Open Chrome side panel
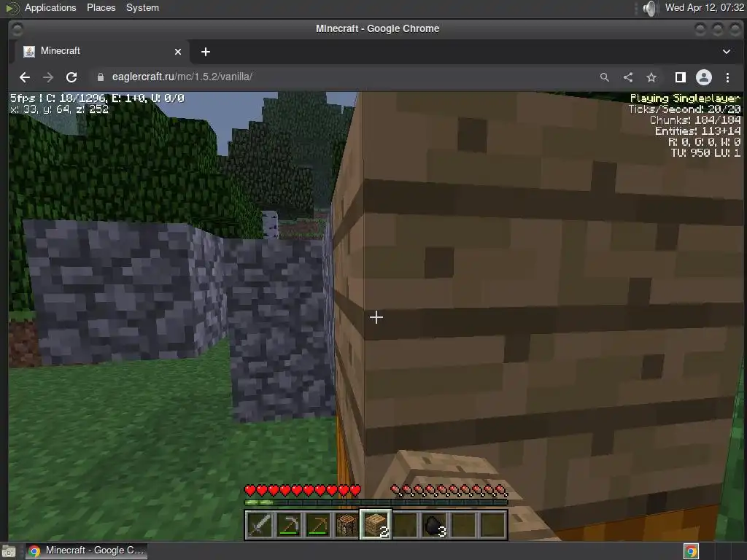Viewport: 747px width, 560px height. [681, 77]
